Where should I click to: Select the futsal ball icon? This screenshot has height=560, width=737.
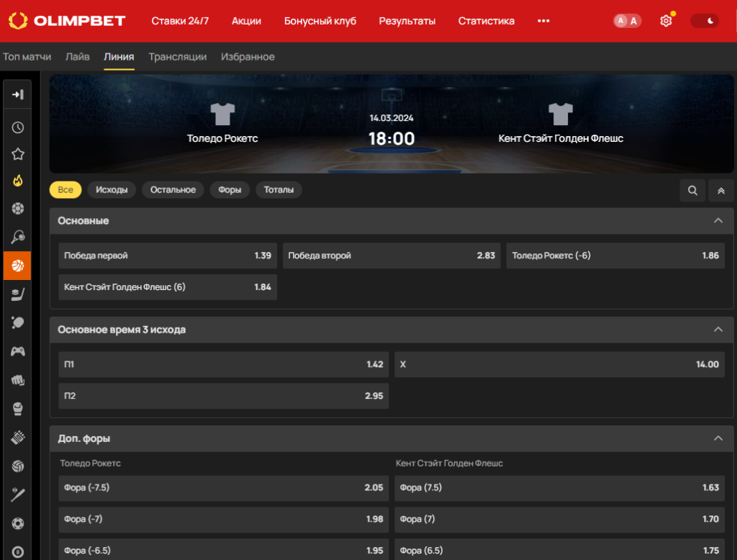click(17, 523)
